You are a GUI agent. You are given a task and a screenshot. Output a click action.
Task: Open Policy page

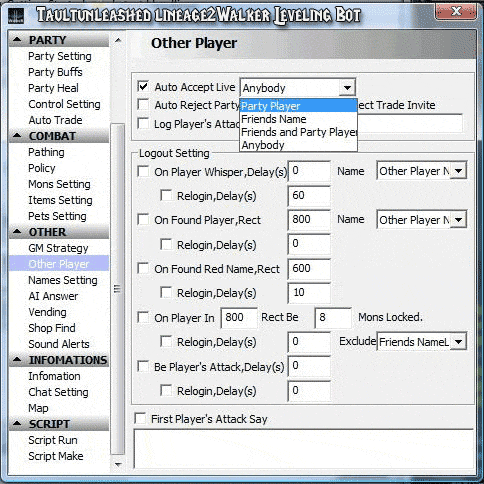pos(42,168)
